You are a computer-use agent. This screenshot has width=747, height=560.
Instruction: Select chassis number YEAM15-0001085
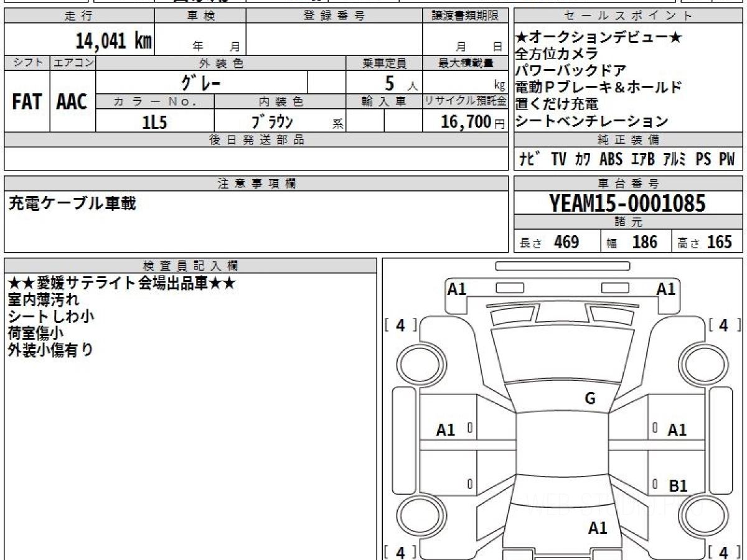pos(627,203)
